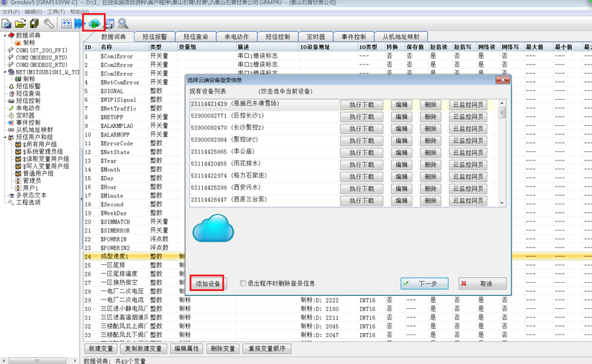Select NET (MITSUBISHI_Q_TCP) tree node
Viewport: 592px width, 364px height.
click(47, 72)
